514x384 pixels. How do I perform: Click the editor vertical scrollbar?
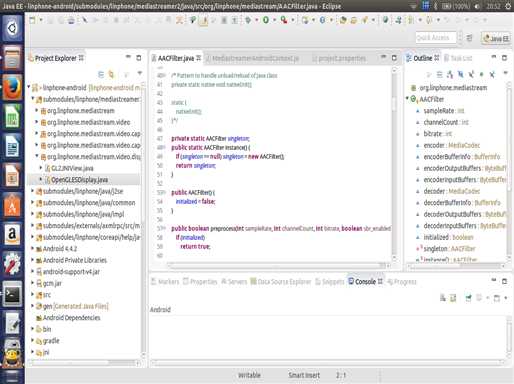[395, 163]
